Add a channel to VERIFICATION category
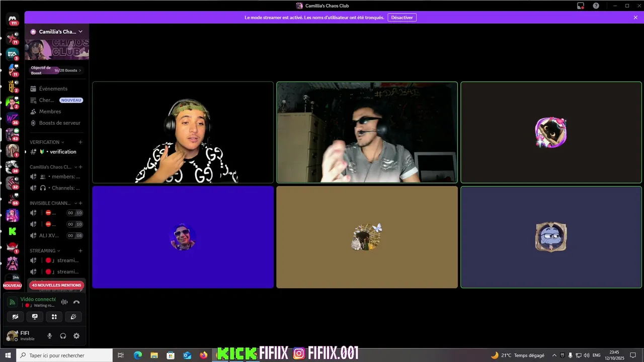The image size is (644, 362). 80,142
